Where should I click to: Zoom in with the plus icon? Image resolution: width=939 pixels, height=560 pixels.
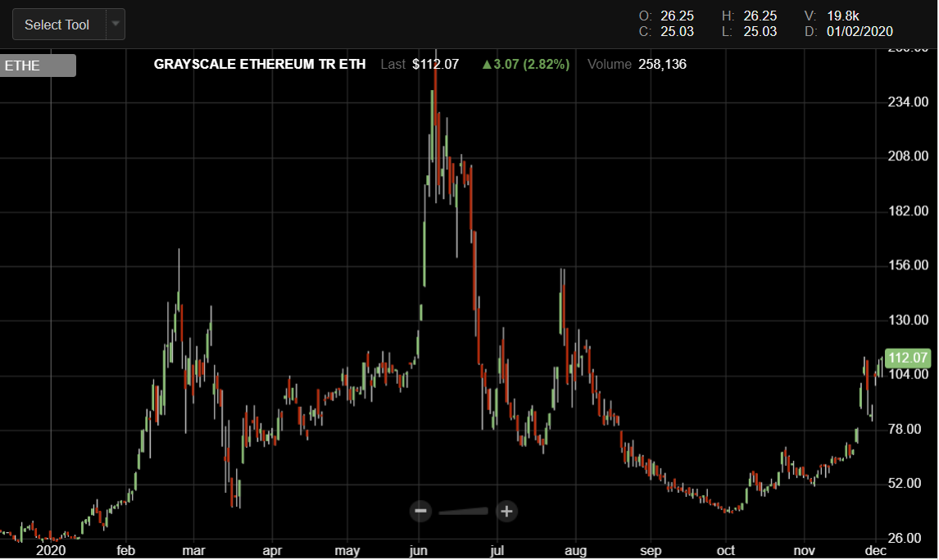tap(506, 511)
